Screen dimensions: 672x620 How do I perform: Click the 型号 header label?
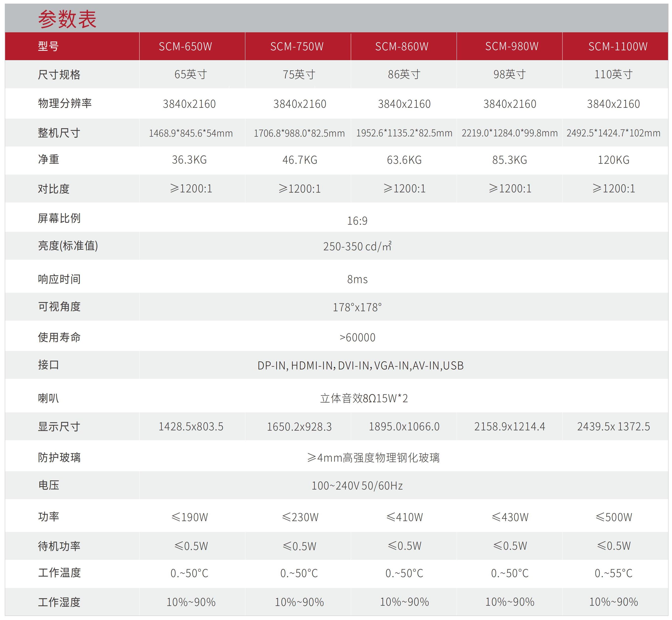coord(48,46)
